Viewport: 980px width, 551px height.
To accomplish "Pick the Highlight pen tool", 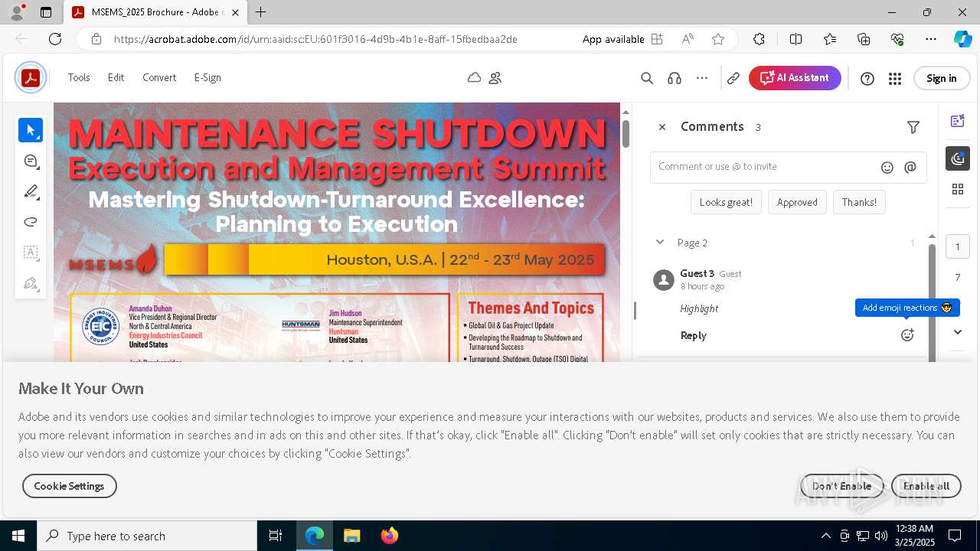I will pos(31,191).
